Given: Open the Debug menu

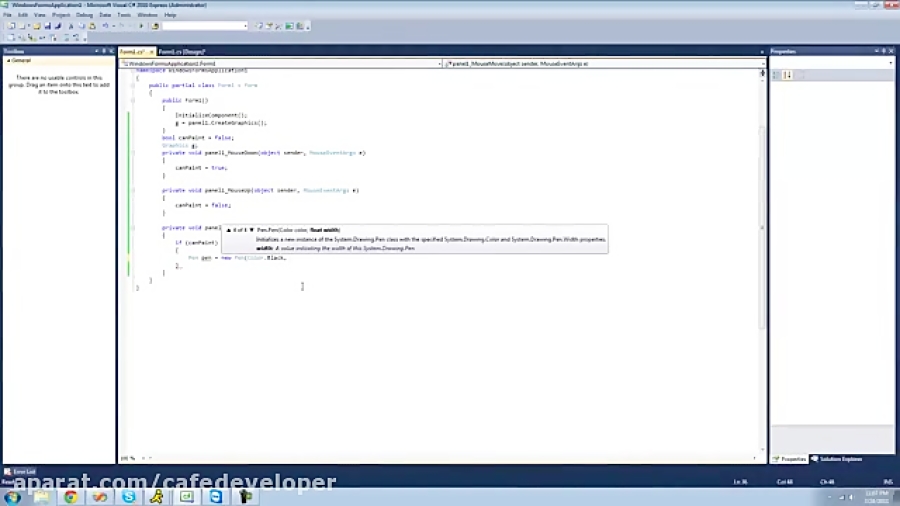Looking at the screenshot, I should 84,15.
